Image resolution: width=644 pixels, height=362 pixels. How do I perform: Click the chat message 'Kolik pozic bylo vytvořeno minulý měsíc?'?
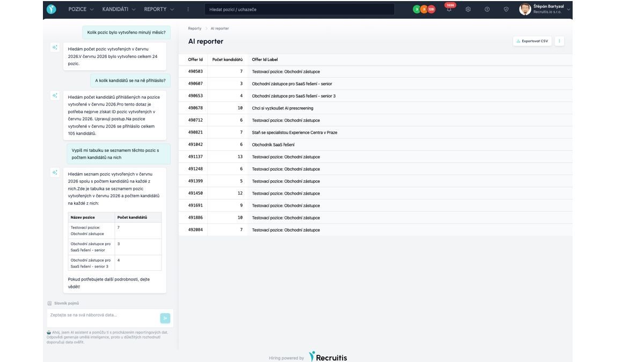coord(126,32)
